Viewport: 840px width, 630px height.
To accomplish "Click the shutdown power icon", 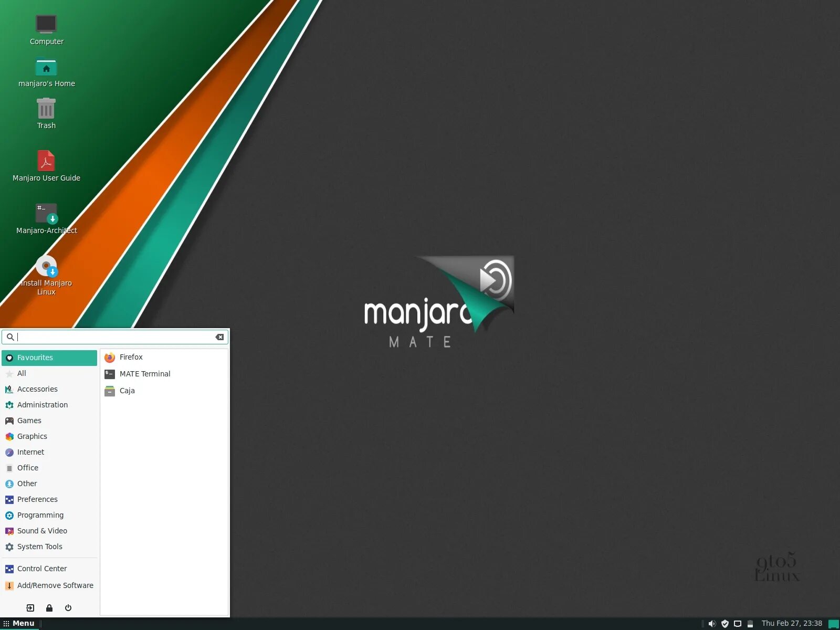I will (68, 608).
